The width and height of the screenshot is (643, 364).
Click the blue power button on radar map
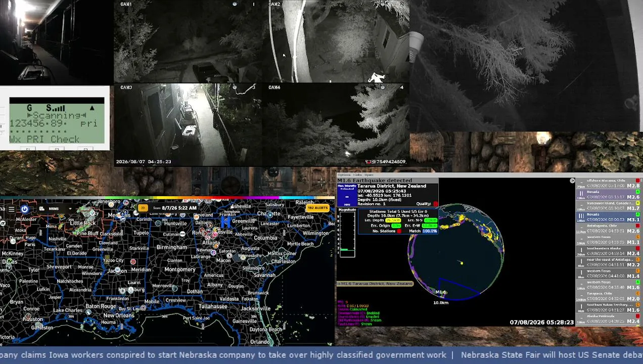[25, 209]
